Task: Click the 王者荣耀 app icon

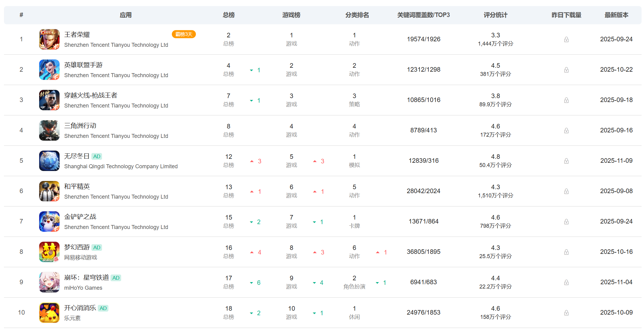Action: tap(49, 39)
